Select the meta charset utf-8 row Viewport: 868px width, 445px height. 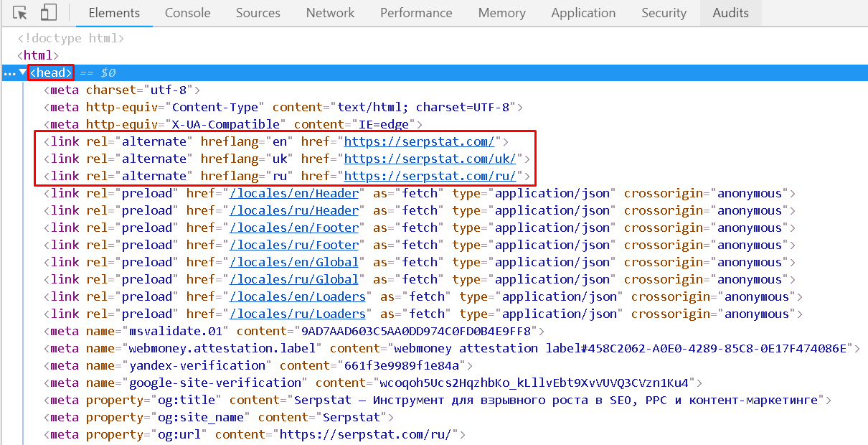[x=121, y=90]
